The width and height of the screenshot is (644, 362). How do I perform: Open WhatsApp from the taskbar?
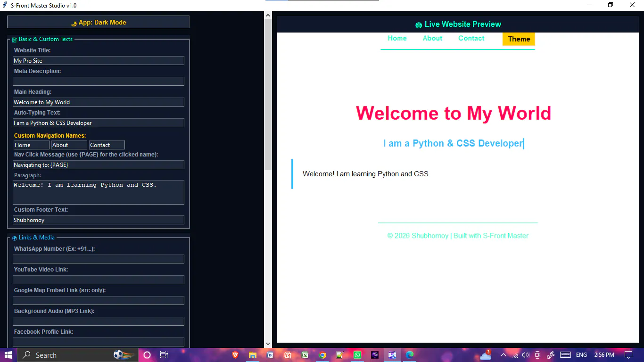(x=357, y=355)
